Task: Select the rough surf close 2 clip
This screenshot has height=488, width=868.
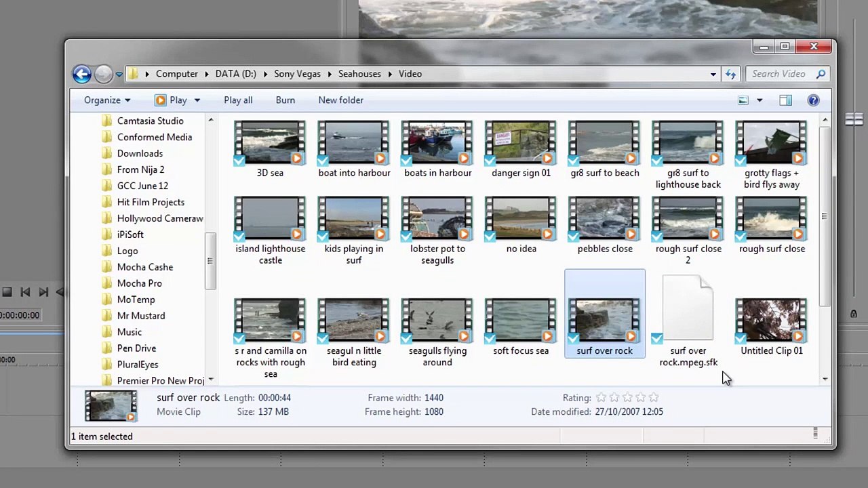Action: (688, 230)
